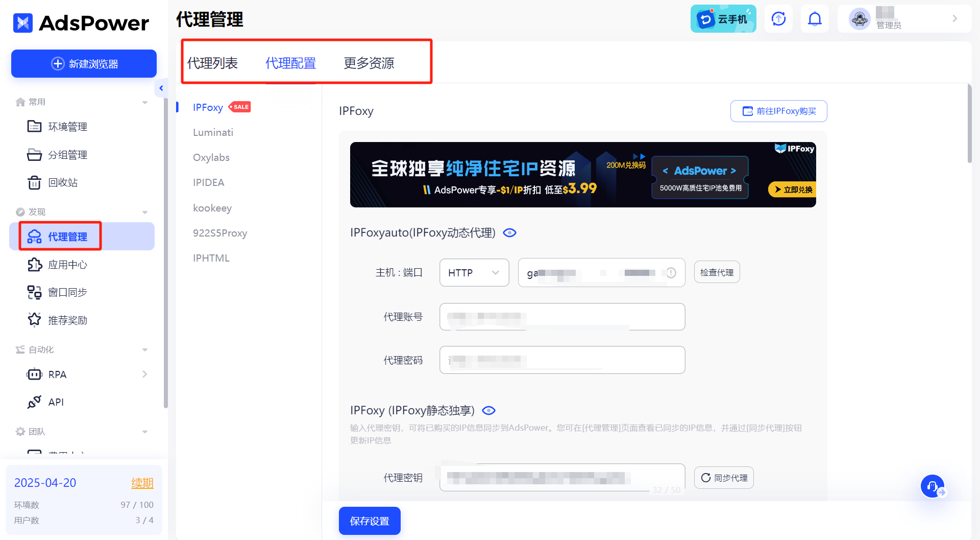
Task: Open 推荐奖励 in the sidebar
Action: point(67,320)
